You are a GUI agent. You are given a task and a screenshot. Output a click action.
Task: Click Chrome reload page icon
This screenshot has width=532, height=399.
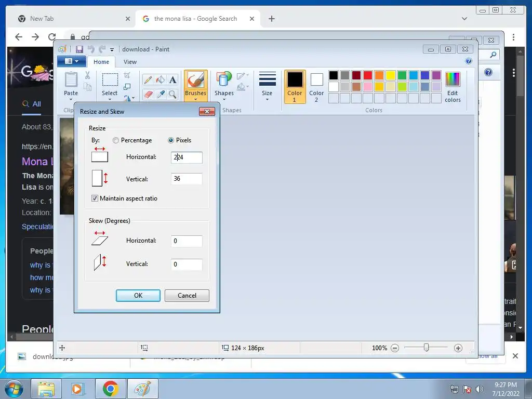52,37
